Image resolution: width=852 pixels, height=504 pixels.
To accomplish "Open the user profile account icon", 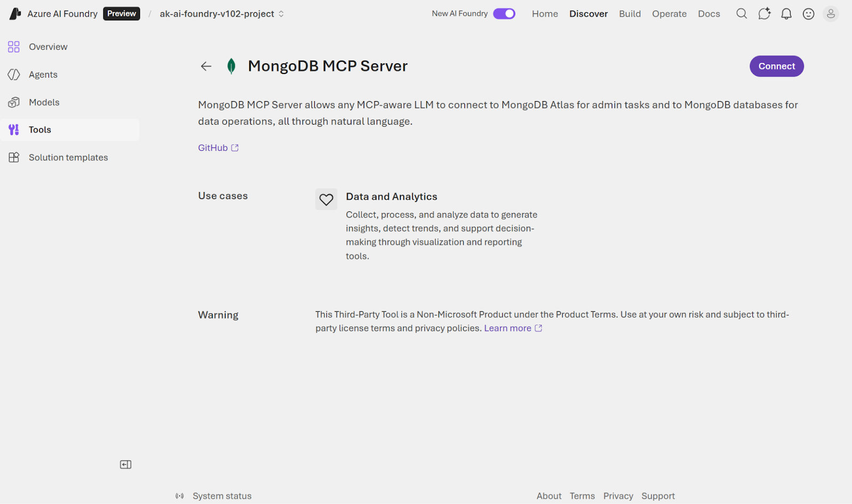I will point(830,13).
